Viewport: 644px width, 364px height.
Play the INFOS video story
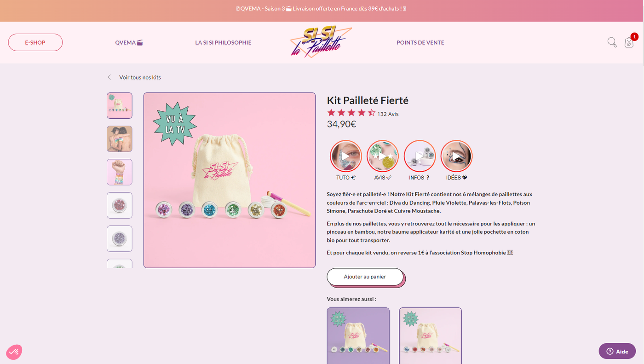pos(420,156)
